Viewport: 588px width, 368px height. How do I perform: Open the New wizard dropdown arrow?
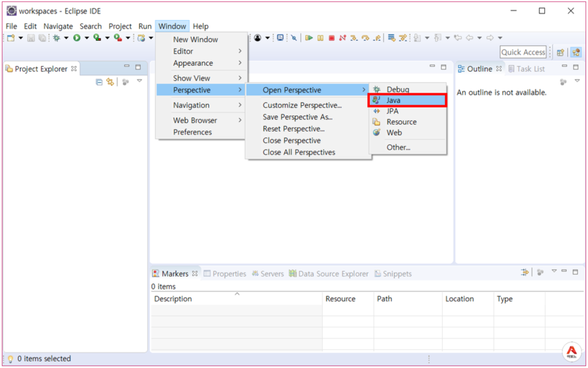21,38
